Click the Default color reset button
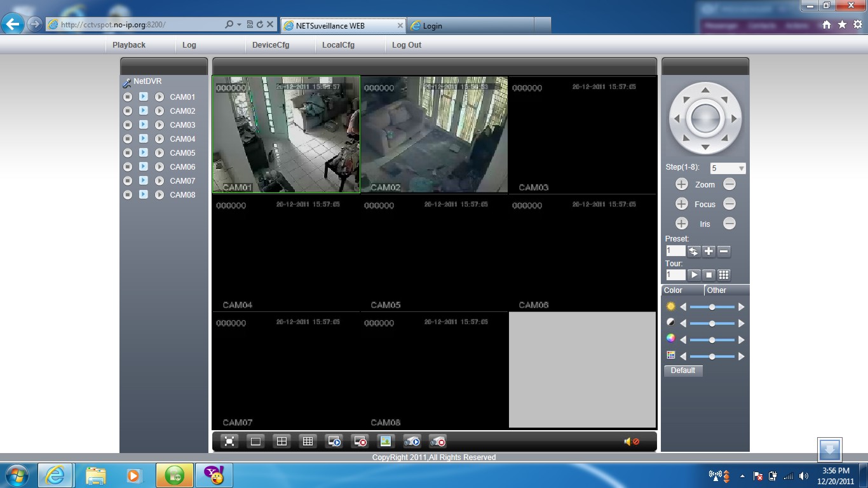Viewport: 868px width, 488px height. pyautogui.click(x=682, y=370)
